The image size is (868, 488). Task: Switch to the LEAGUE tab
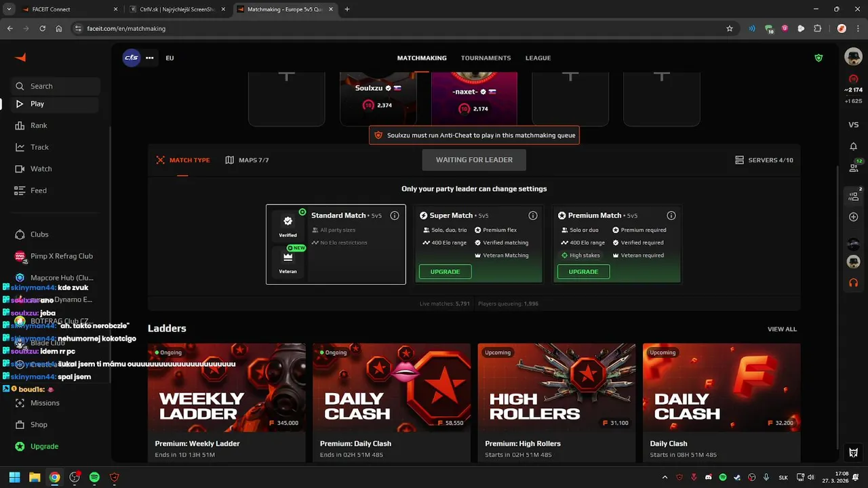(x=538, y=58)
